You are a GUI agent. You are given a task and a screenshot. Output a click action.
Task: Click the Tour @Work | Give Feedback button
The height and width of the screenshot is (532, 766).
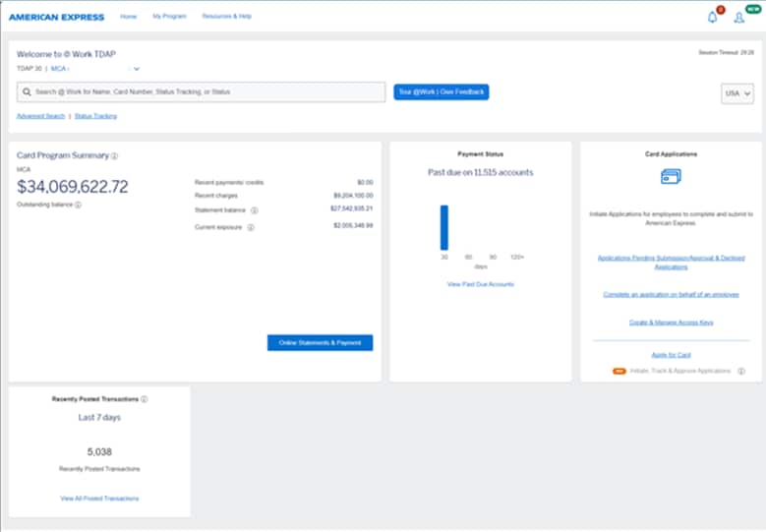pos(442,91)
